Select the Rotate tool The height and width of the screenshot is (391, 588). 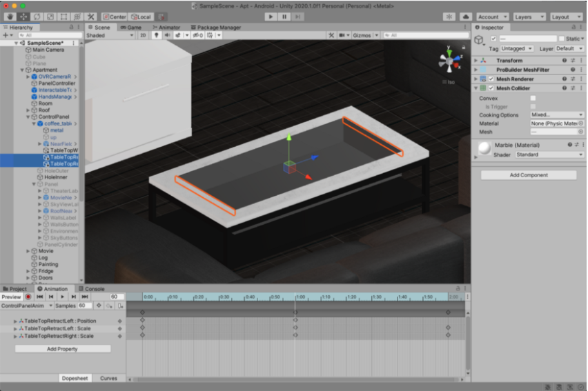tap(37, 17)
